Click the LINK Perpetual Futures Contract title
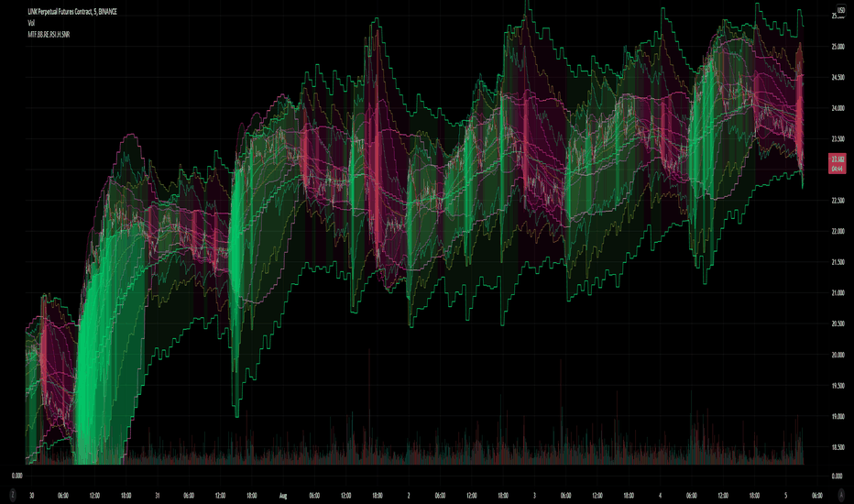Screen dimensions: 854x504 point(72,11)
